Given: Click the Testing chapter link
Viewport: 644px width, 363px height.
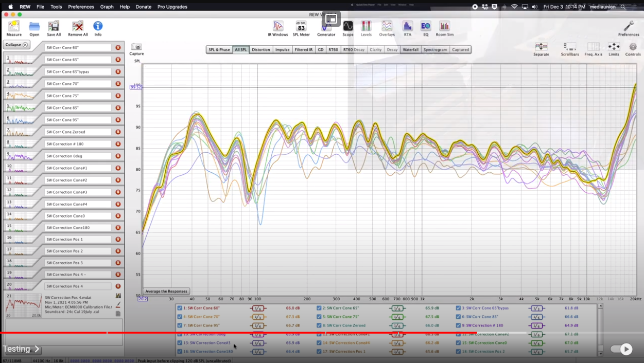Looking at the screenshot, I should point(21,350).
